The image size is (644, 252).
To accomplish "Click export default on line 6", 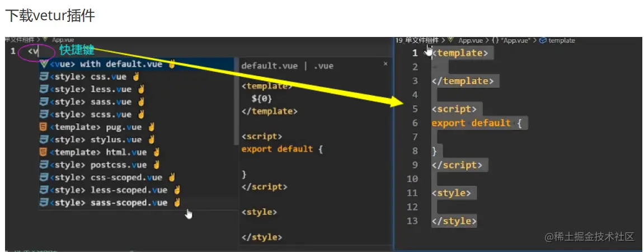I will (471, 123).
